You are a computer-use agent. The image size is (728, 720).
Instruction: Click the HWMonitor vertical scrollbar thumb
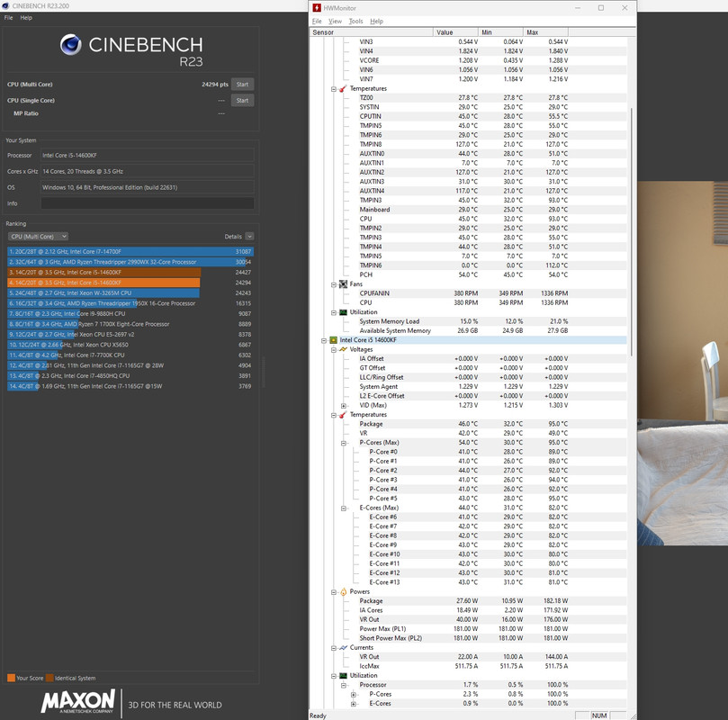[631, 232]
